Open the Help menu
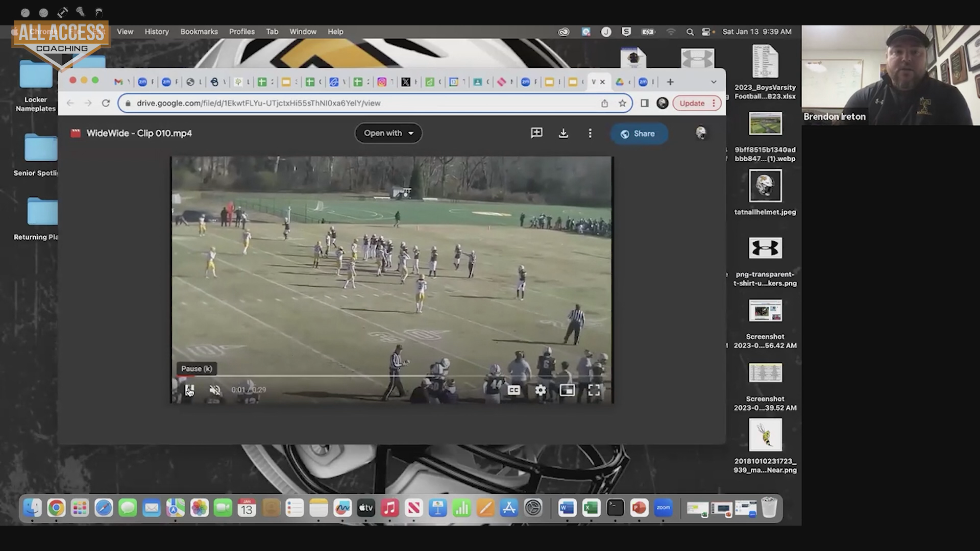Screen dimensions: 980x551 335,32
